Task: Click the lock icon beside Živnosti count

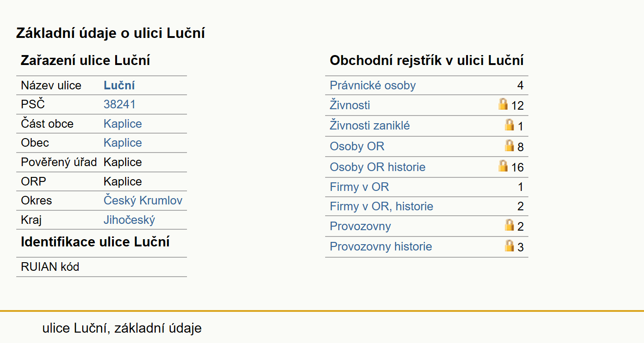Action: tap(503, 104)
